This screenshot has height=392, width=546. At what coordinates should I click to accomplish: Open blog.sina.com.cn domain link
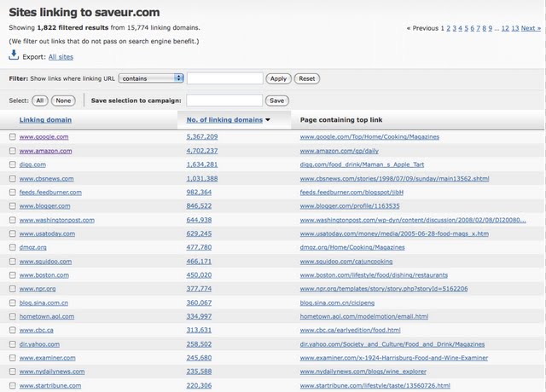coord(44,303)
